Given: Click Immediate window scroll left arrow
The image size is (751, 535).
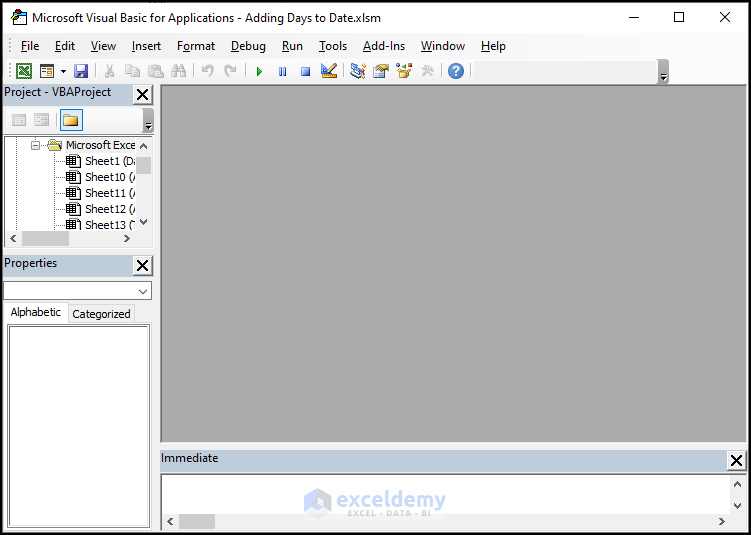Looking at the screenshot, I should point(171,521).
